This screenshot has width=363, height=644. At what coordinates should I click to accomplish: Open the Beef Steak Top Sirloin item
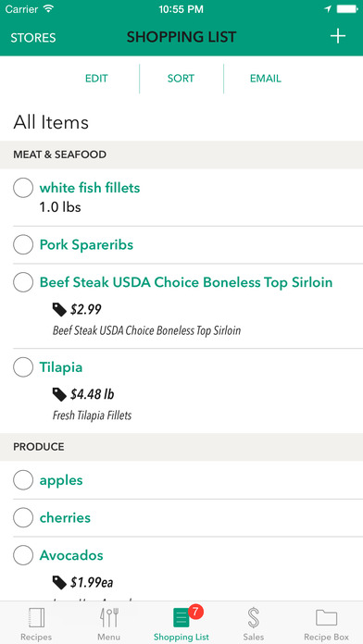click(186, 282)
